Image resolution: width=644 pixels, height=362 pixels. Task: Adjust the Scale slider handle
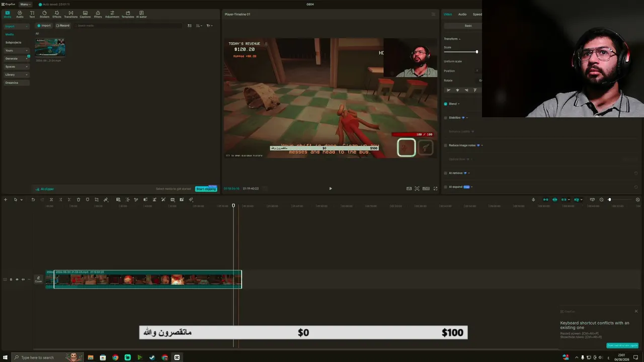tap(476, 52)
